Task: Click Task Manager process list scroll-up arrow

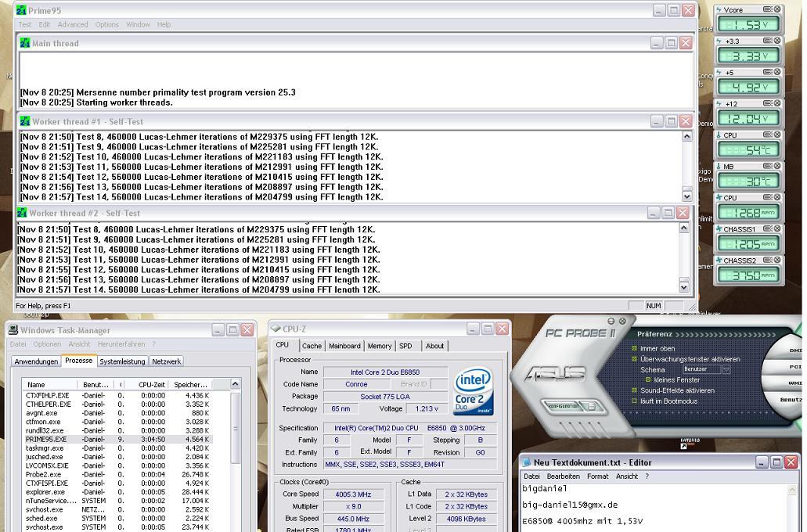Action: pyautogui.click(x=235, y=384)
